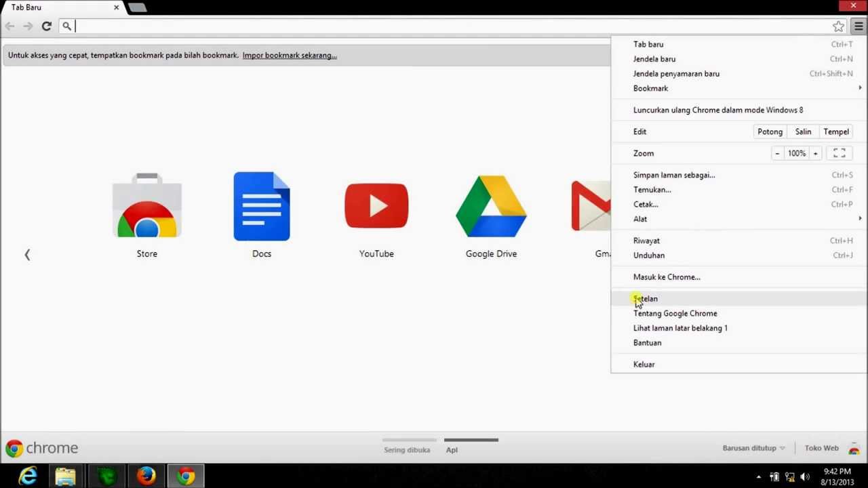Image resolution: width=868 pixels, height=488 pixels.
Task: Open a new tab with the tab button
Action: (137, 7)
